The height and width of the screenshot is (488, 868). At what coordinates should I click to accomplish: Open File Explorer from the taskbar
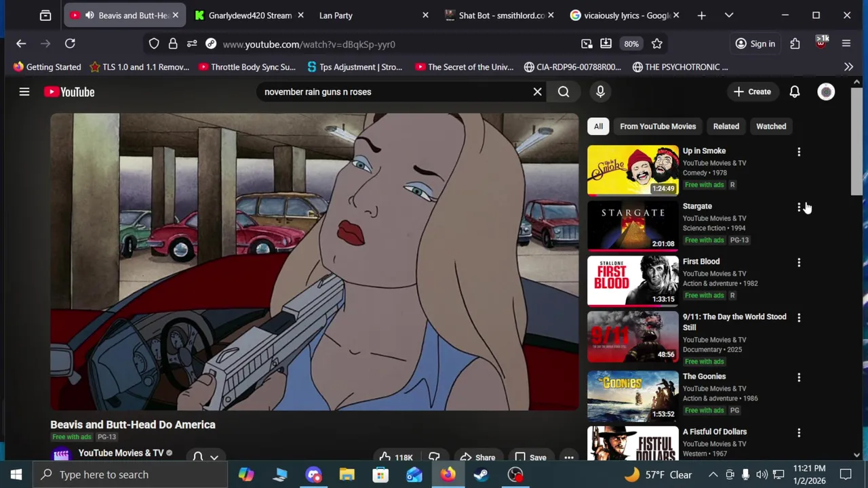[x=347, y=474]
